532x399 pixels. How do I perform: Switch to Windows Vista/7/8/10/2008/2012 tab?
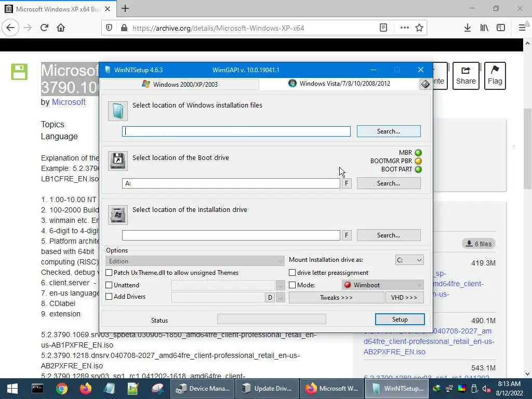click(x=339, y=84)
